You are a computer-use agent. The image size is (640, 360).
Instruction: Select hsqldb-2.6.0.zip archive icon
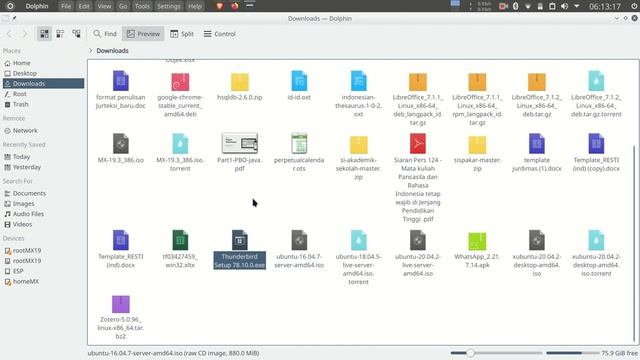(240, 82)
